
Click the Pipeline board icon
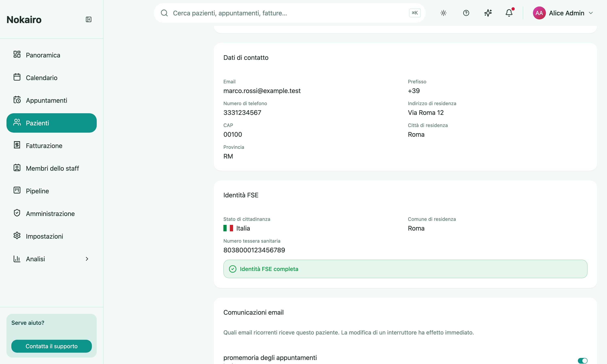pos(17,190)
